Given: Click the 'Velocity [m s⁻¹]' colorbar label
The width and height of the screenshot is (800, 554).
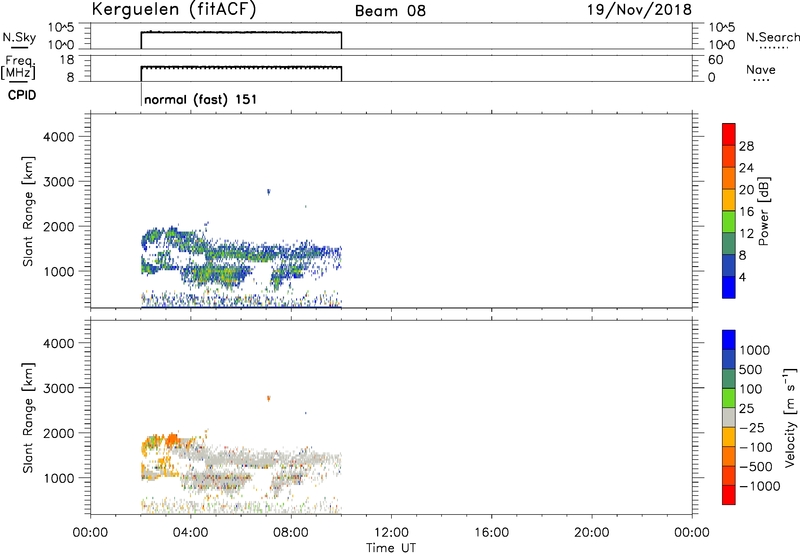Looking at the screenshot, I should tap(790, 417).
